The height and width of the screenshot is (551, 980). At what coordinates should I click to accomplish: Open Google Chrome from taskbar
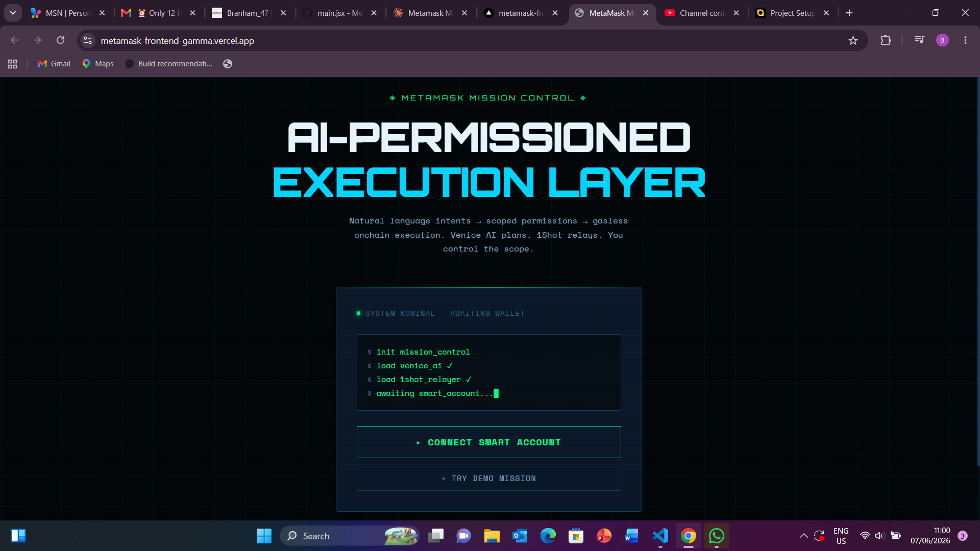[688, 536]
